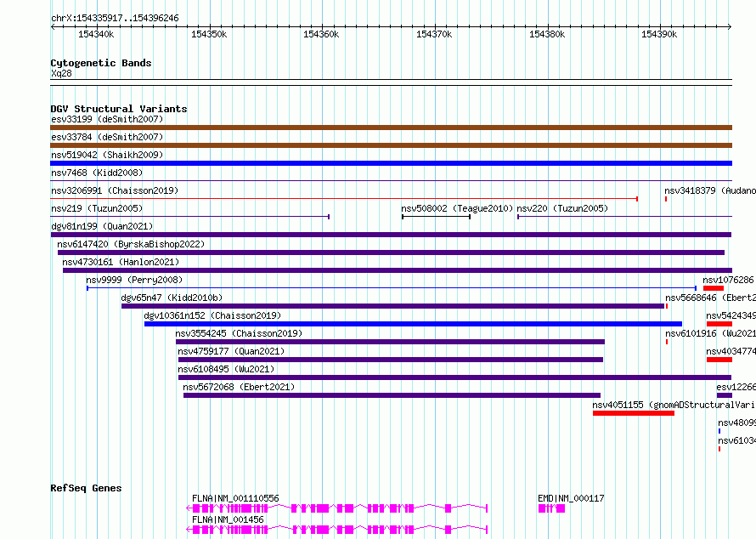756x539 pixels.
Task: Select the esv33784 (deSmith2007) brown bar
Action: point(391,145)
